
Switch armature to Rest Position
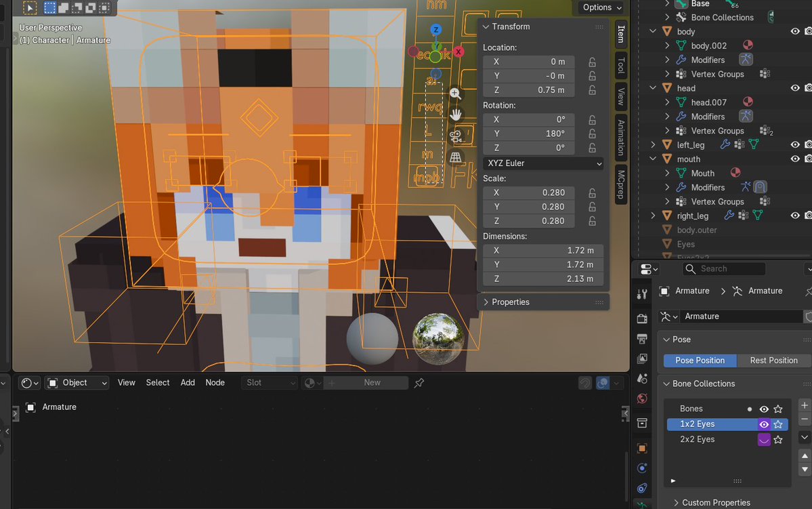point(773,360)
